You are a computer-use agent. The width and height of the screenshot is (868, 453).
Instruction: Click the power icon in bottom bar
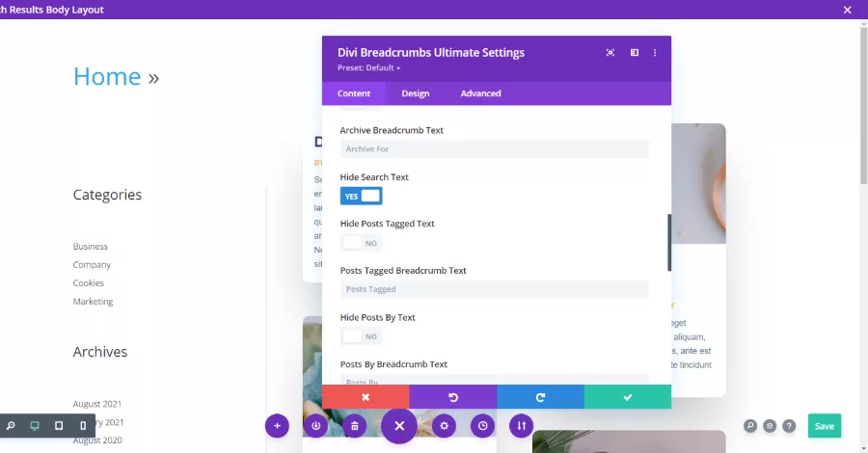[316, 426]
